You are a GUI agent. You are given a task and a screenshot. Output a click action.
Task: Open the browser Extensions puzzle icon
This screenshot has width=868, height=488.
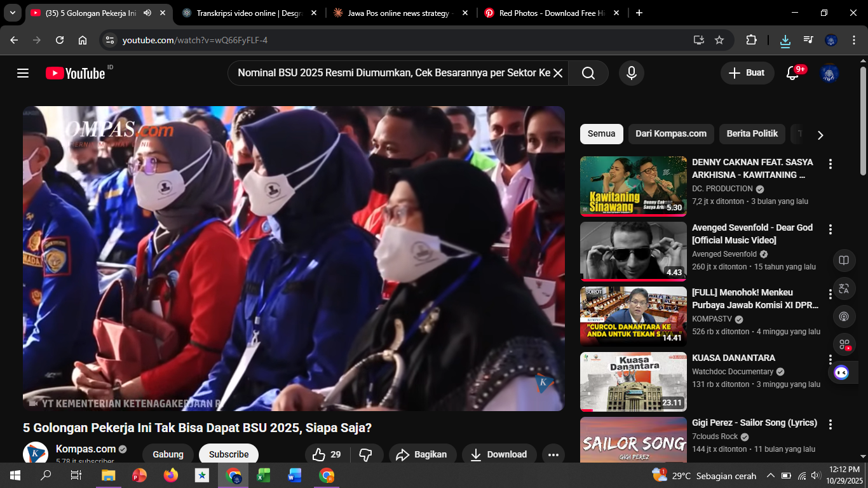[751, 40]
